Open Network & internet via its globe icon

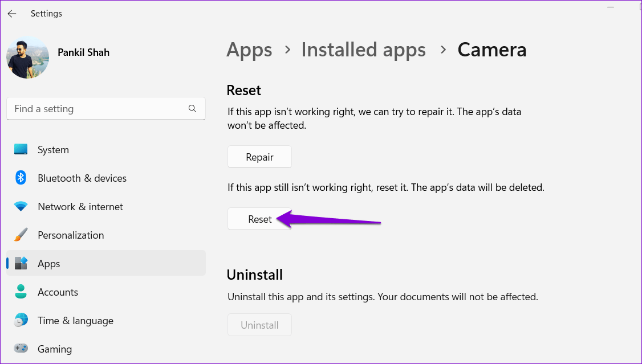click(21, 206)
